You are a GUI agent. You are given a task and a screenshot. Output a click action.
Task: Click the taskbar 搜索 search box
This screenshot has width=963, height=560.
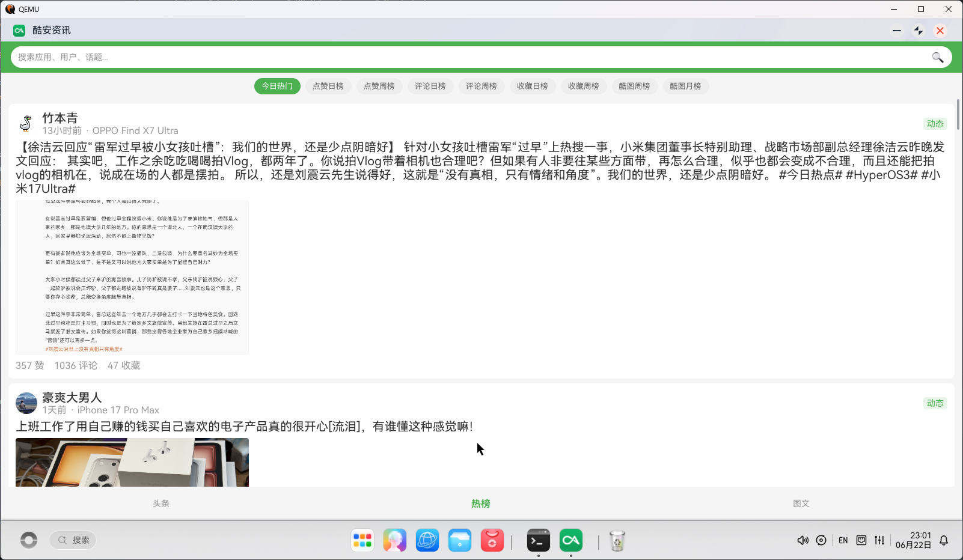click(x=73, y=540)
